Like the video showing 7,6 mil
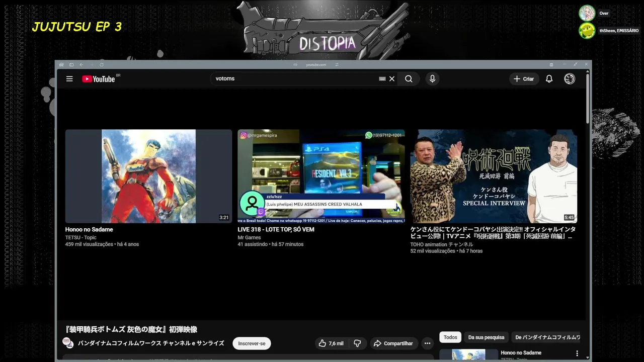The height and width of the screenshot is (362, 644). (331, 343)
